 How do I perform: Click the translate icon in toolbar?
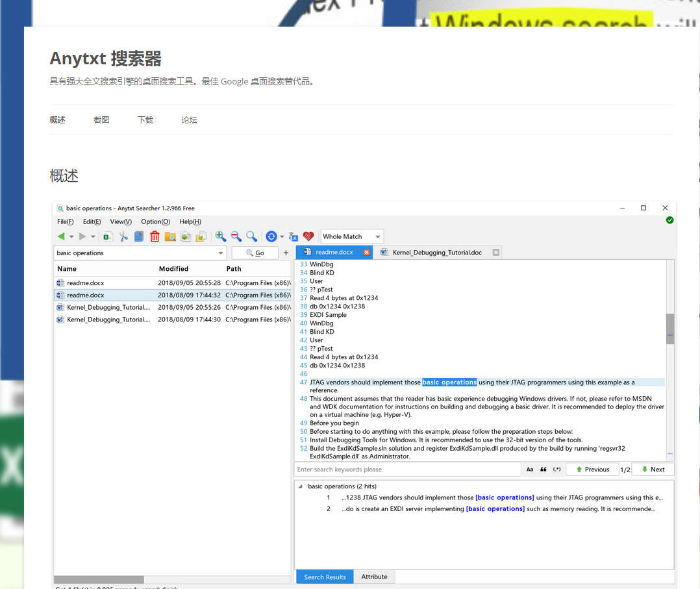tap(294, 236)
